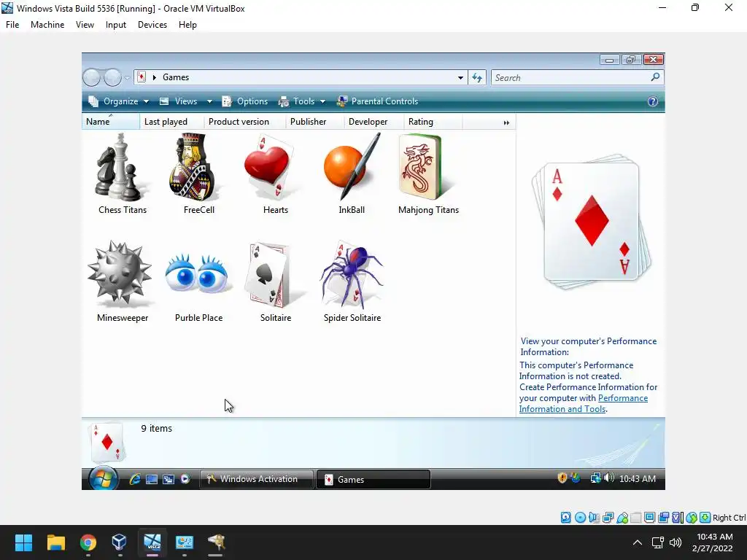Open Windows Media Player quick launch icon
Image resolution: width=747 pixels, height=560 pixels.
[x=185, y=479]
